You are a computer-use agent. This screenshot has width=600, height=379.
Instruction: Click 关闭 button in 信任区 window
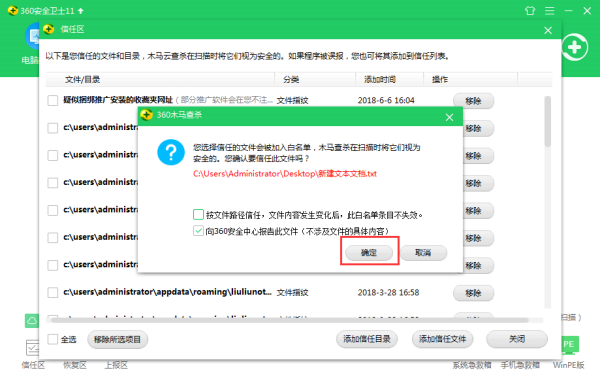click(517, 339)
